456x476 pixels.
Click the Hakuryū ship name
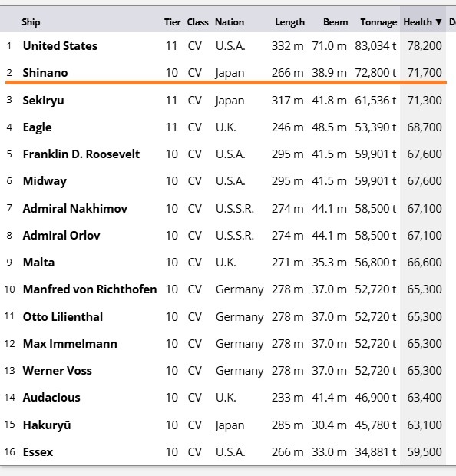(47, 425)
